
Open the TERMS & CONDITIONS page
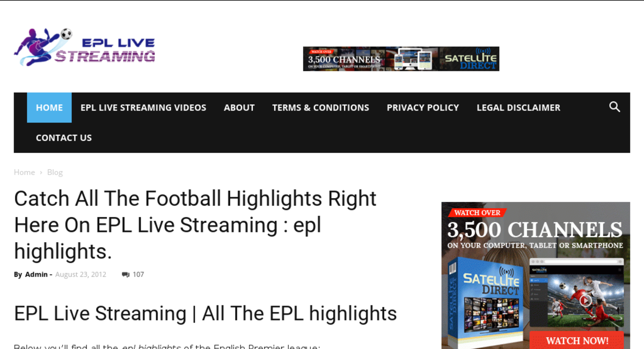tap(320, 107)
